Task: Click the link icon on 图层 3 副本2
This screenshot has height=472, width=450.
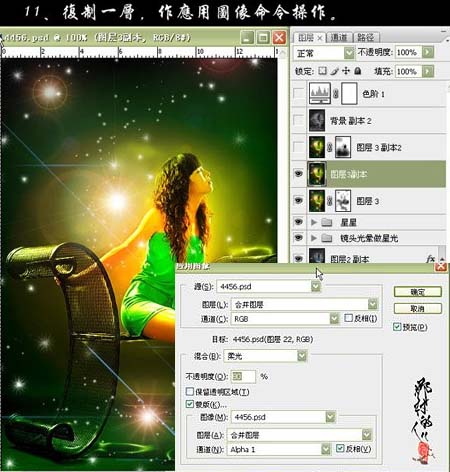Action: point(329,147)
